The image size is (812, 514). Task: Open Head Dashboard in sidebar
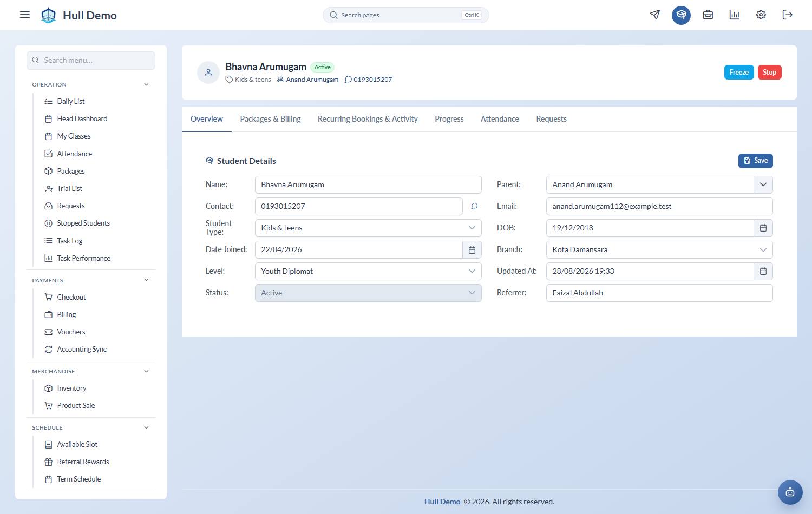82,118
